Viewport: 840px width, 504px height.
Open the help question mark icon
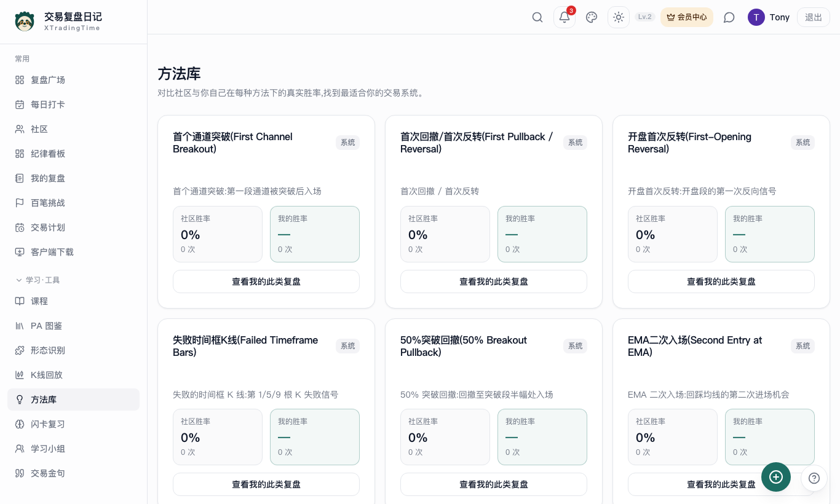coord(814,478)
